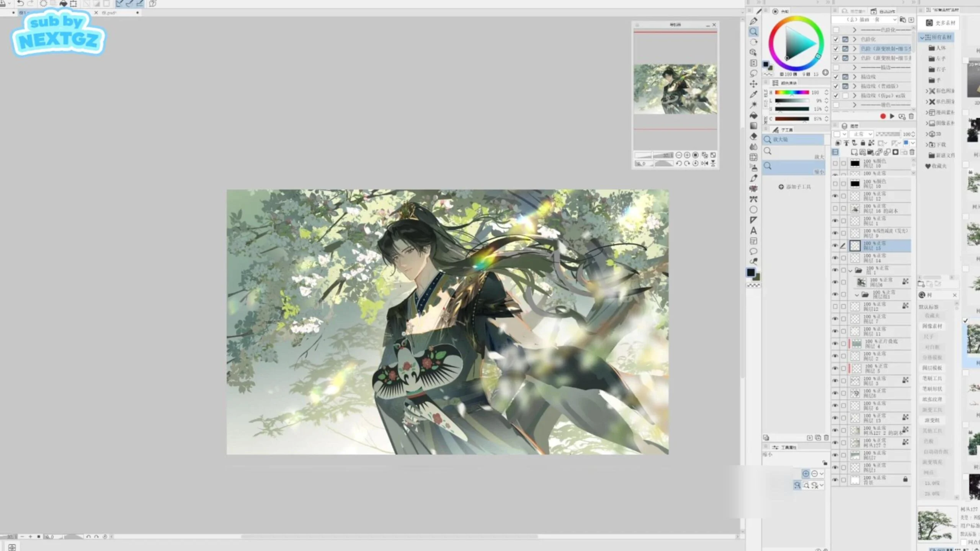Expand the 色阶化 auto action chevron

854,39
